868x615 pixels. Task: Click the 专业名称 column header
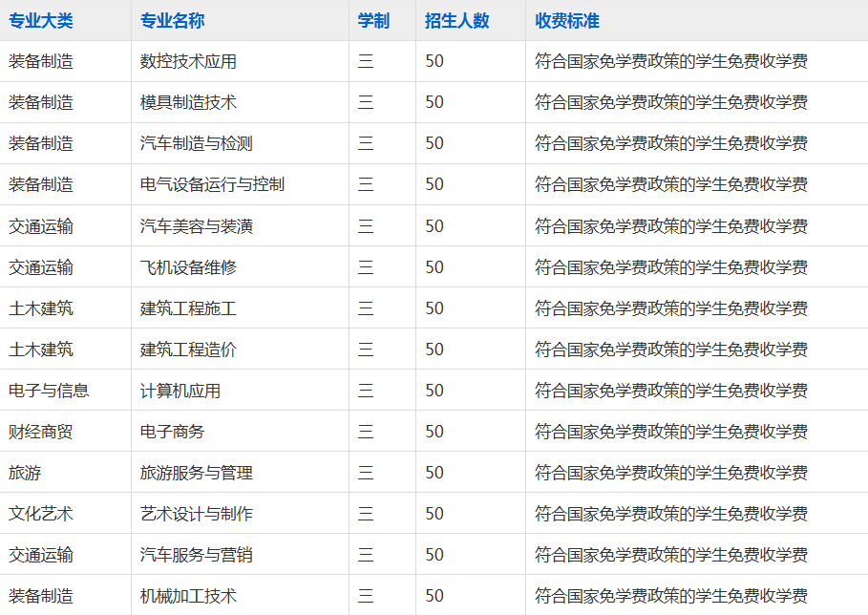pyautogui.click(x=172, y=21)
